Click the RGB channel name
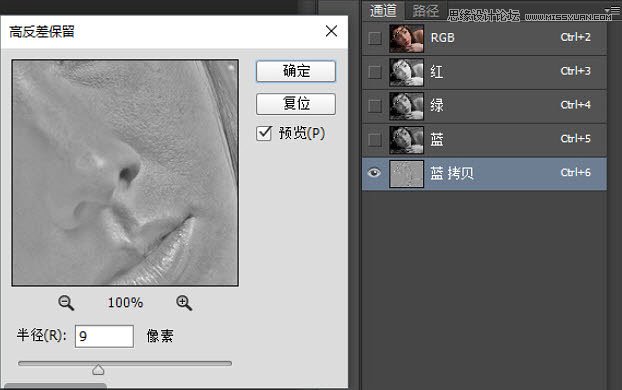The height and width of the screenshot is (390, 622). [x=443, y=38]
